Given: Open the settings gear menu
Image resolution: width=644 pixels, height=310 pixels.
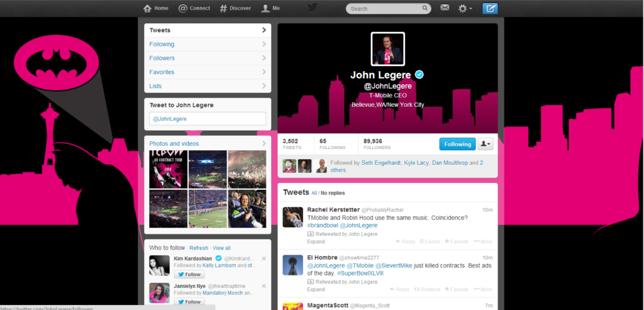Looking at the screenshot, I should tap(465, 8).
